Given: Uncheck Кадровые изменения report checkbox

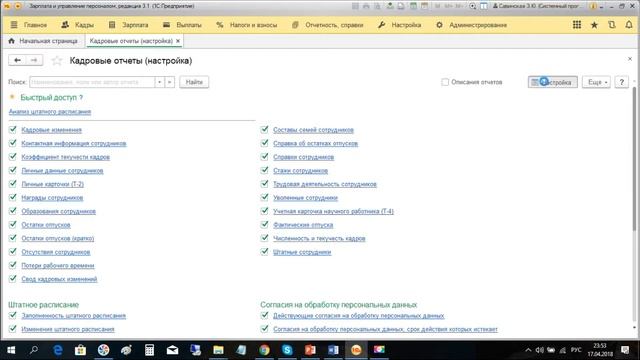Looking at the screenshot, I should coord(13,129).
